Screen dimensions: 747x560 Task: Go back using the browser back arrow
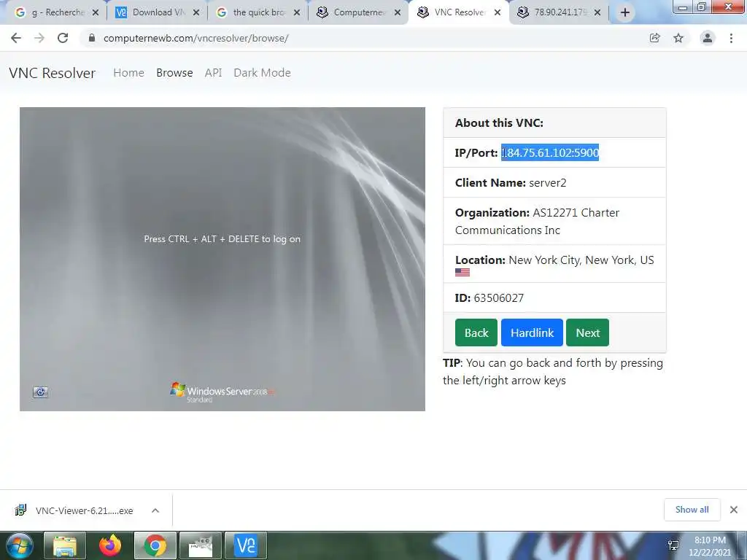pos(16,38)
